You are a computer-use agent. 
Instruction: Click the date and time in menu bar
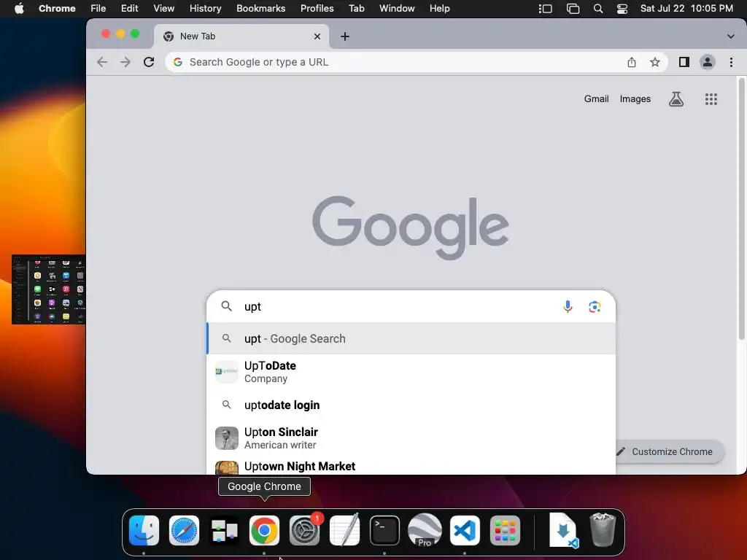686,9
